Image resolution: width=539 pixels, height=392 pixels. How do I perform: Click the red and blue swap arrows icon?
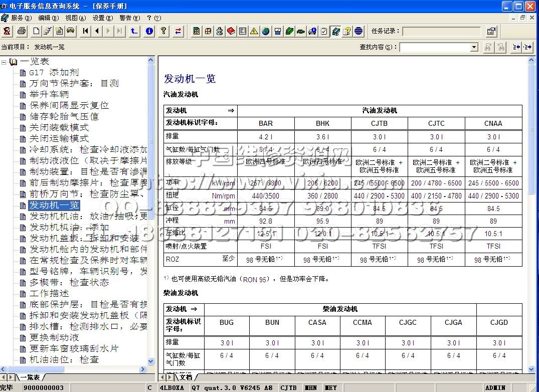point(178,31)
